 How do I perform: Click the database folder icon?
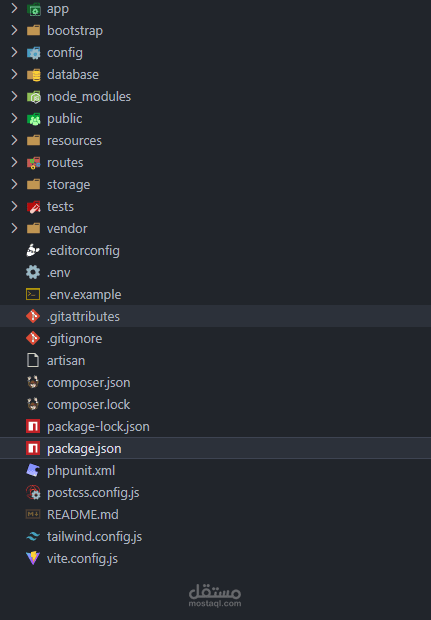34,75
